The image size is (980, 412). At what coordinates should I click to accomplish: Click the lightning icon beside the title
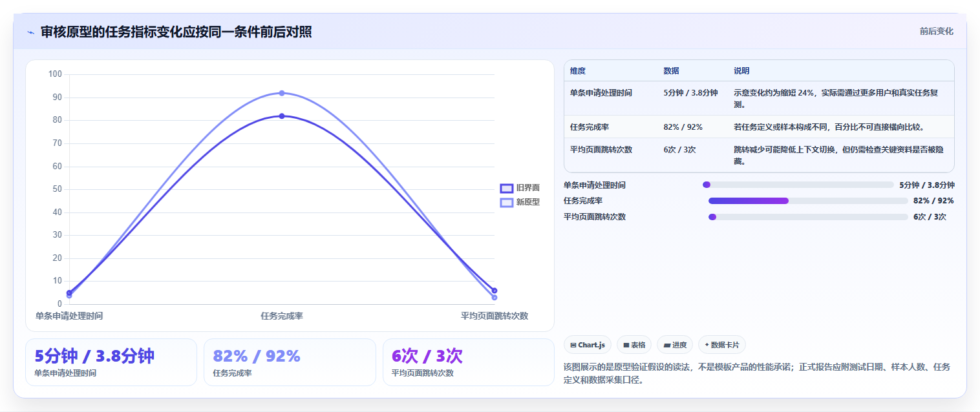[30, 32]
